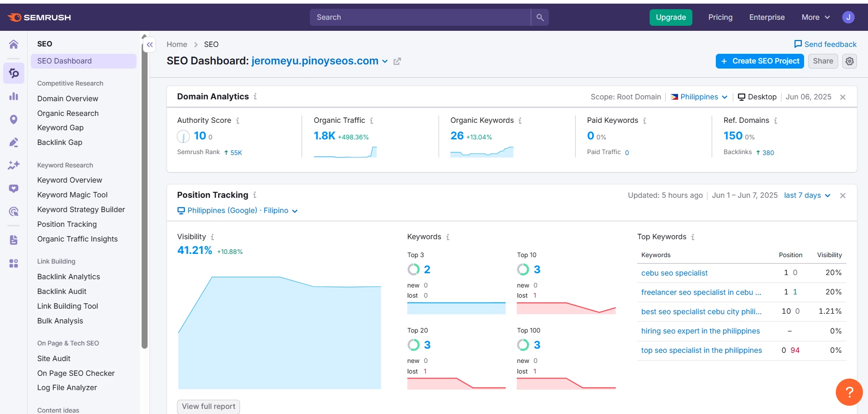This screenshot has width=868, height=414.
Task: Click Create SEO Project button
Action: point(760,61)
